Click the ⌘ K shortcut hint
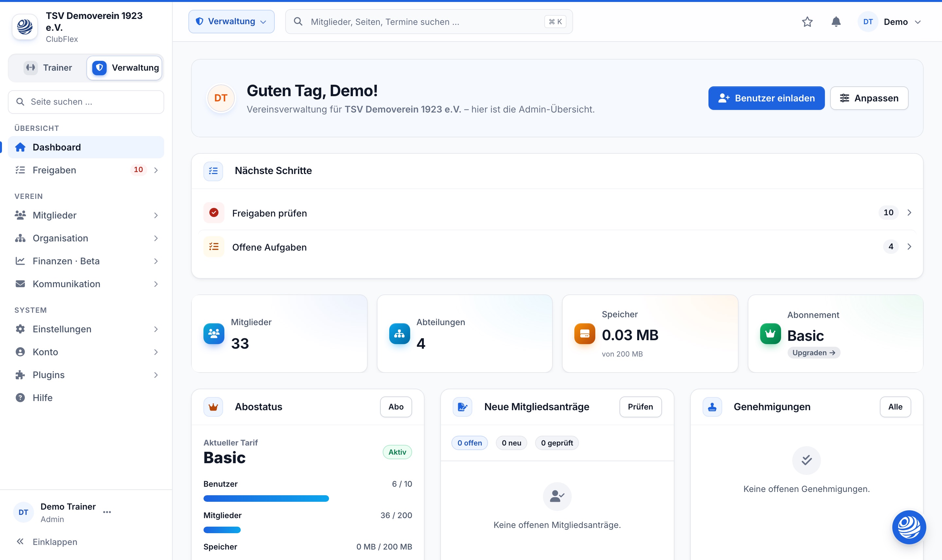The image size is (942, 560). coord(555,22)
